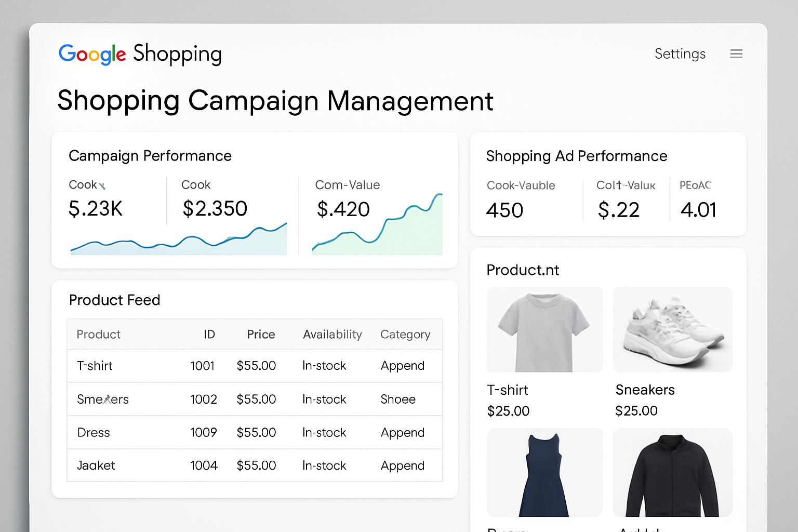The width and height of the screenshot is (798, 532).
Task: Sort by the Product column header
Action: point(99,335)
